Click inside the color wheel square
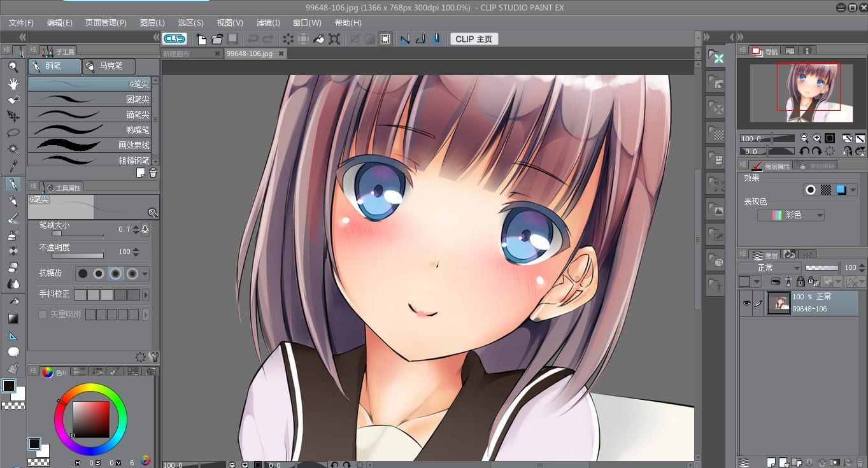The width and height of the screenshot is (868, 468). coord(91,418)
